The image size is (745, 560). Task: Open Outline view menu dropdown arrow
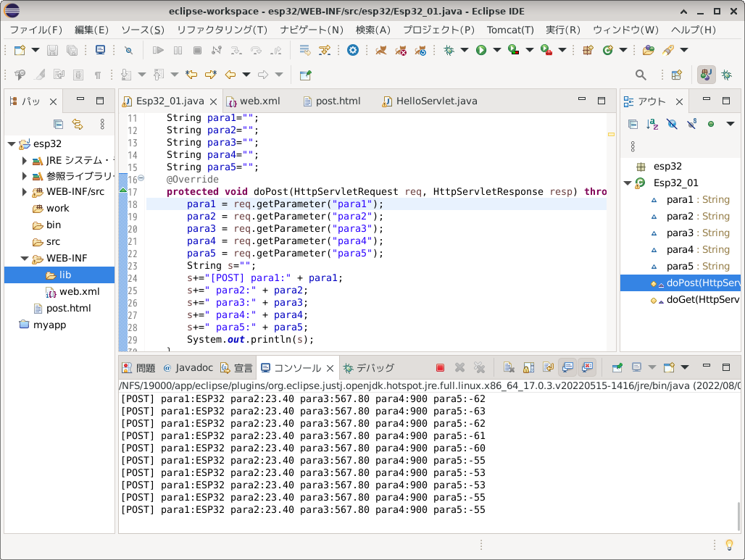click(731, 124)
